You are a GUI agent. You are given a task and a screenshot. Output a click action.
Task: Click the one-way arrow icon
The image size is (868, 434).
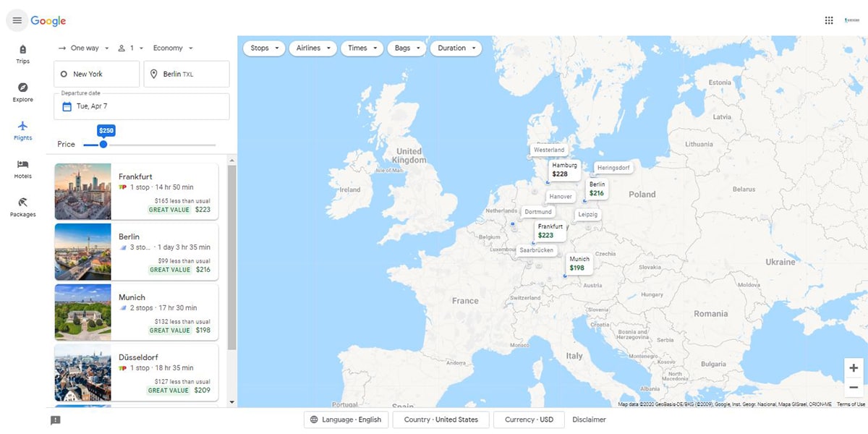[62, 48]
